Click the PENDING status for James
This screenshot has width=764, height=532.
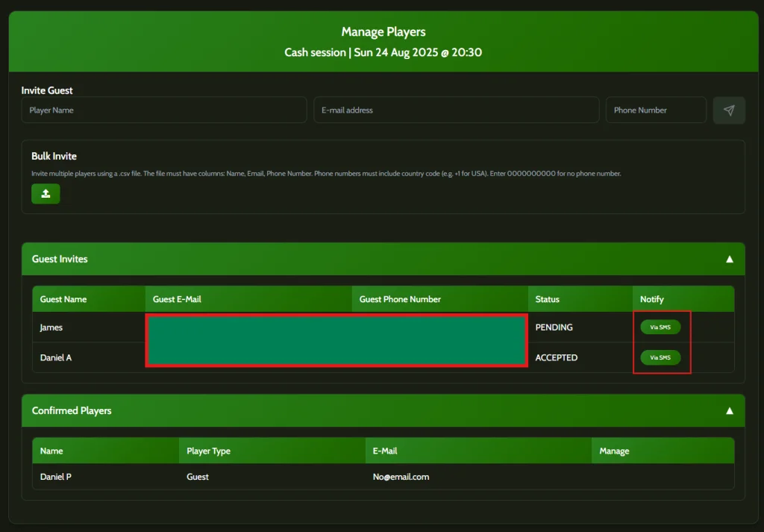click(554, 328)
